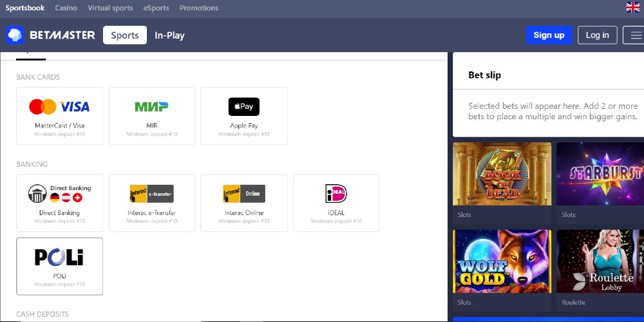This screenshot has width=644, height=322.
Task: Open the hamburger menu
Action: pos(633,35)
